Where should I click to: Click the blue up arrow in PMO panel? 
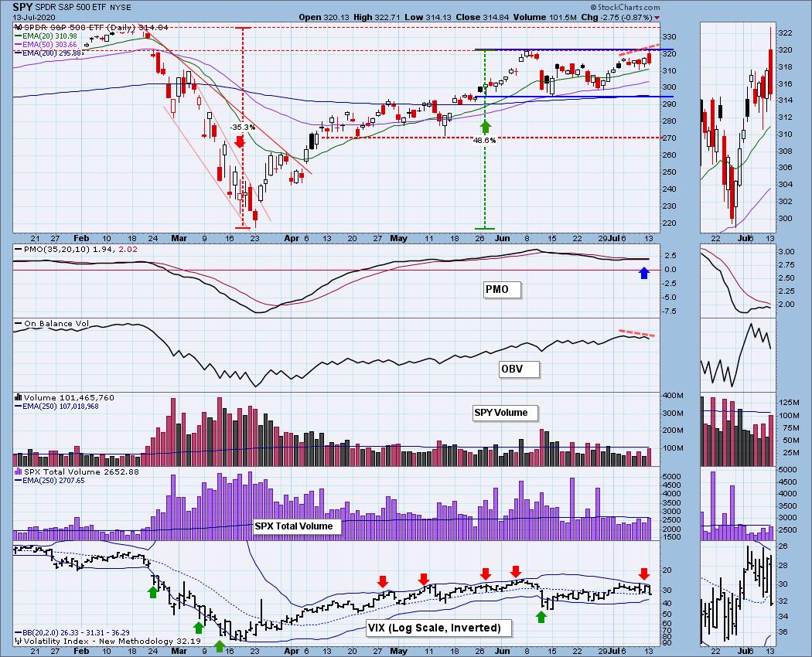[643, 273]
